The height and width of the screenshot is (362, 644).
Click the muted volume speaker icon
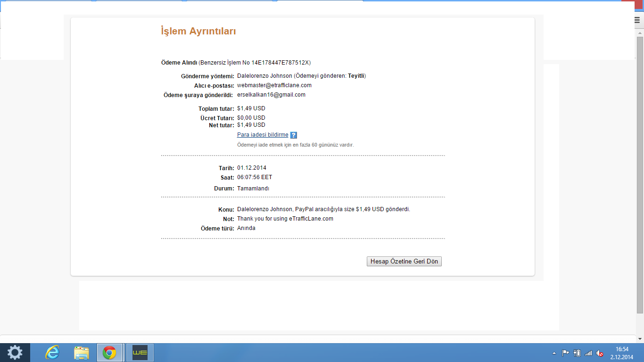tap(600, 353)
